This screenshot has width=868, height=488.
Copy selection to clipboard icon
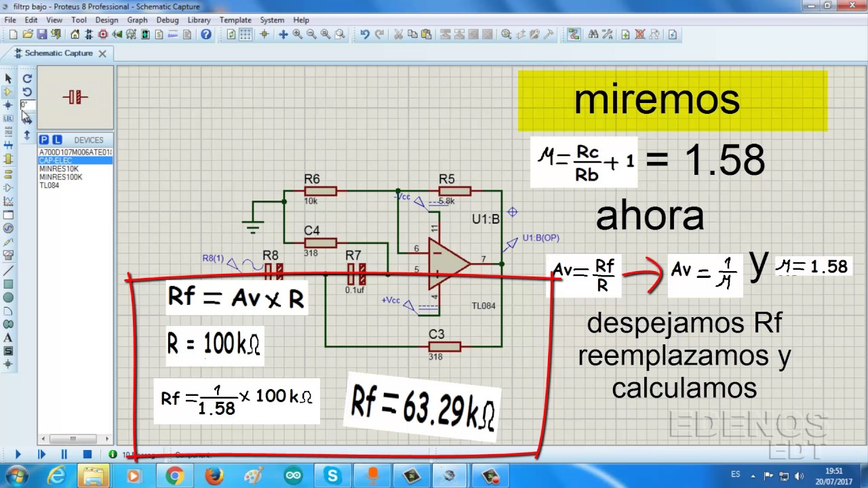(412, 34)
